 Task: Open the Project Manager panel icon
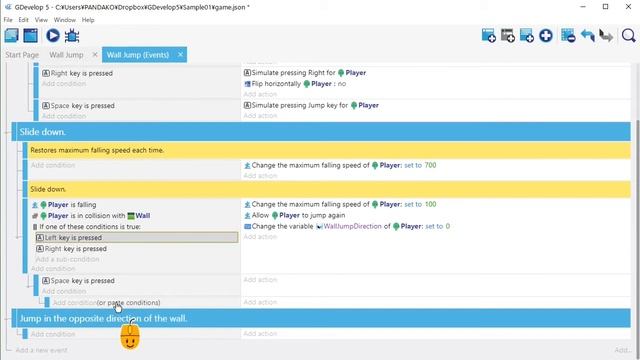click(11, 36)
